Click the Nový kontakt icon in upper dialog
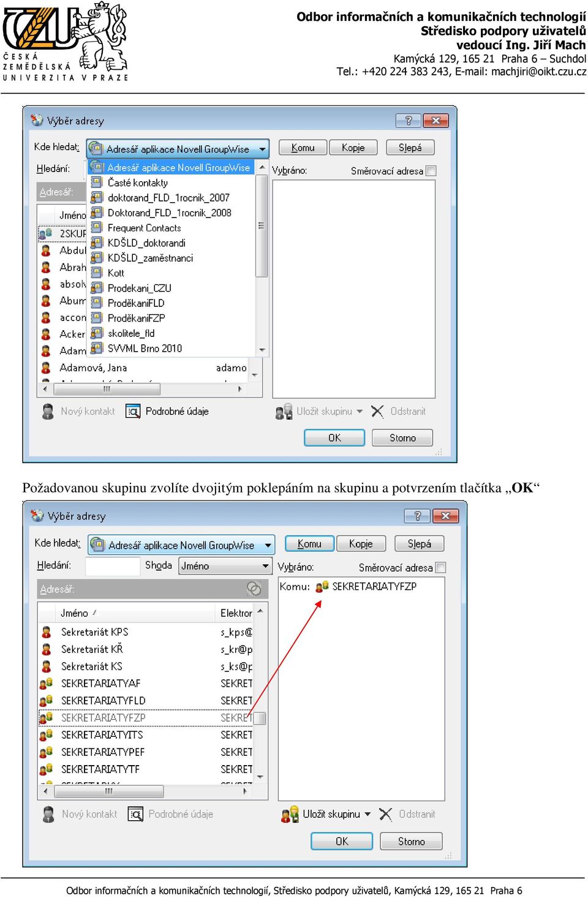The height and width of the screenshot is (898, 588). point(48,411)
